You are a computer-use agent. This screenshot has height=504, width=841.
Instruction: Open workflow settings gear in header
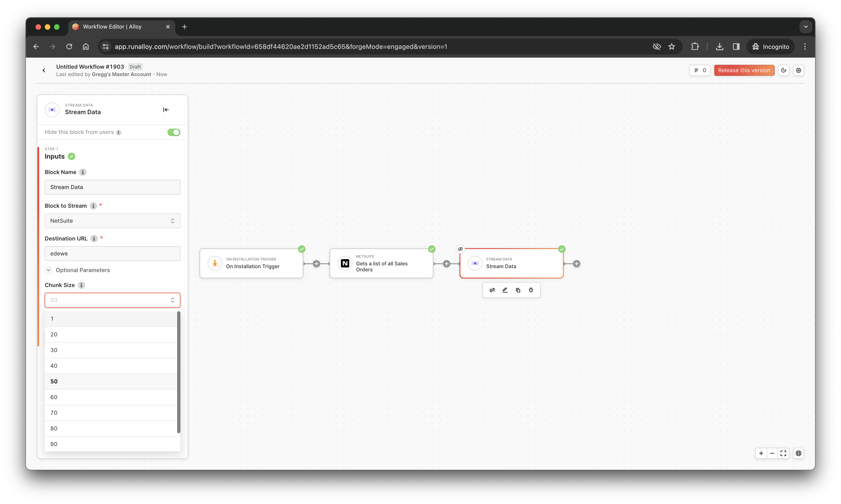tap(799, 70)
